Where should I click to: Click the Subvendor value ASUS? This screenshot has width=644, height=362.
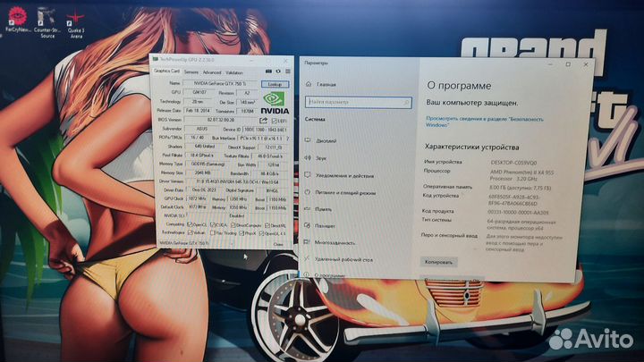[x=201, y=129]
